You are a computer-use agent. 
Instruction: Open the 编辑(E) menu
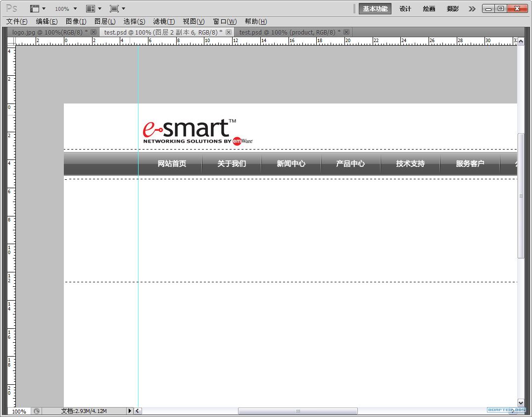click(47, 21)
